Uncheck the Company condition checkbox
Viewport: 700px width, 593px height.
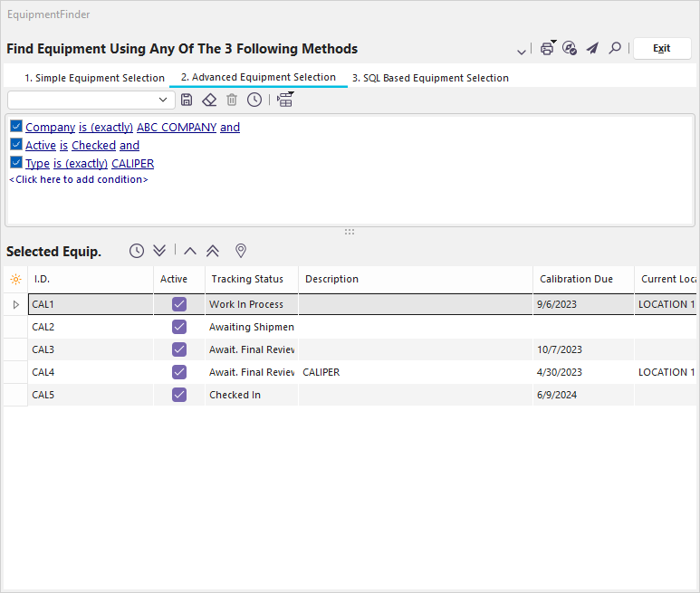pyautogui.click(x=16, y=127)
